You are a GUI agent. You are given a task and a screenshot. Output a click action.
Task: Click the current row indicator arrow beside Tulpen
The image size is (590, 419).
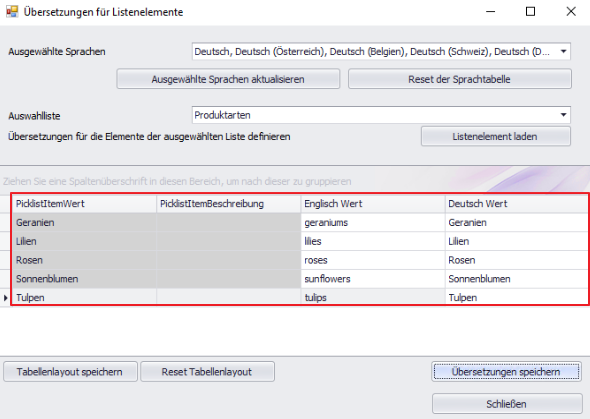coord(6,298)
